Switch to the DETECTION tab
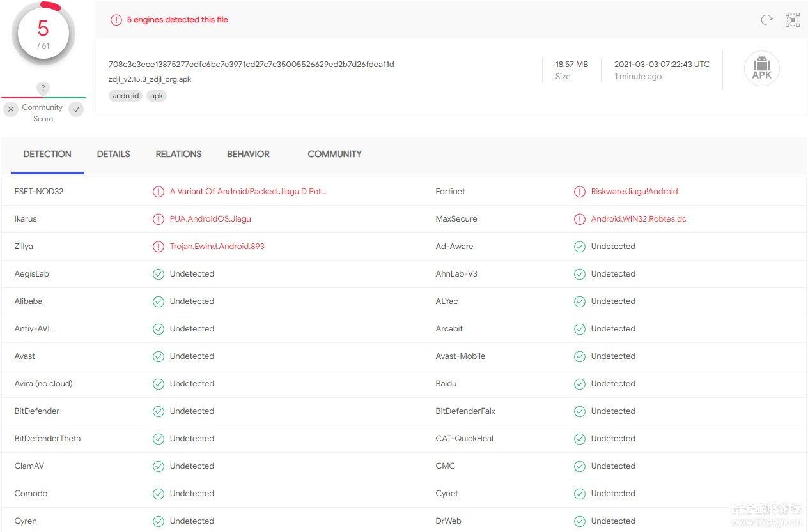 [x=47, y=154]
